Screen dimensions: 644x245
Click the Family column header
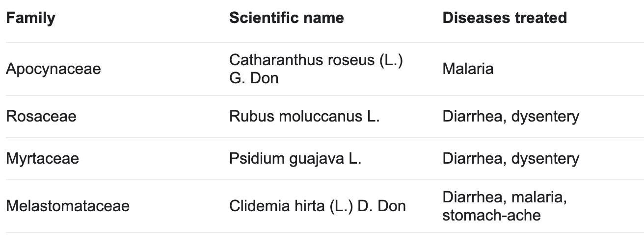(x=30, y=18)
